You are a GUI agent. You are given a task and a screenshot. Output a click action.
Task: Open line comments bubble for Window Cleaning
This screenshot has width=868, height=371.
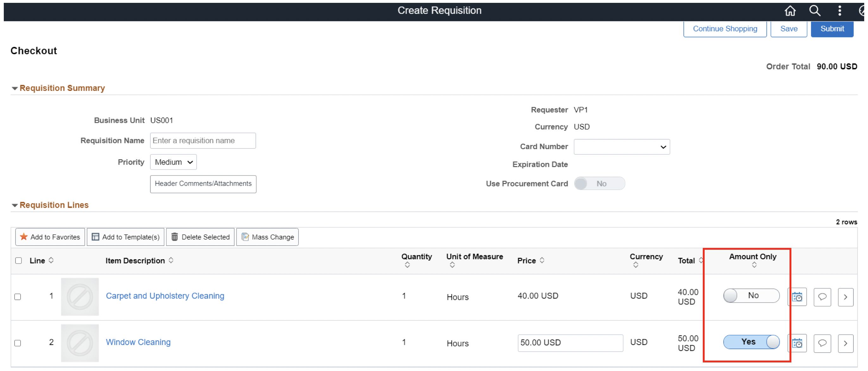pos(822,343)
